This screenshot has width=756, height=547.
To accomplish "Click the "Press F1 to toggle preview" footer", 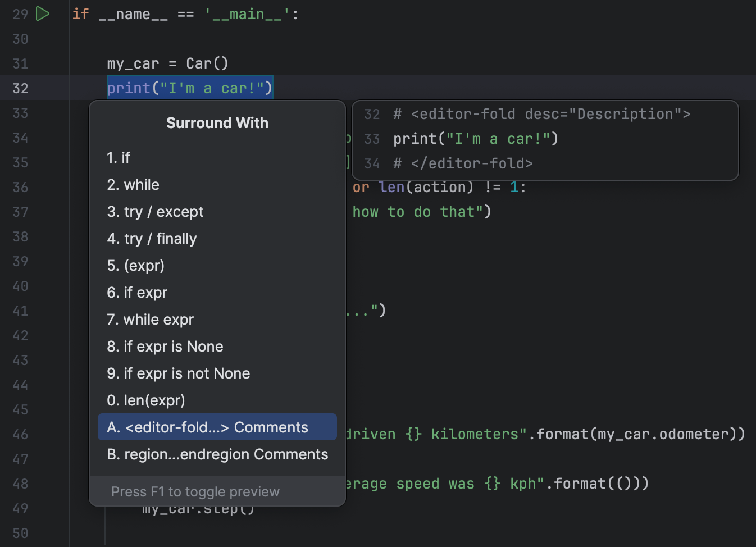I will [x=195, y=491].
